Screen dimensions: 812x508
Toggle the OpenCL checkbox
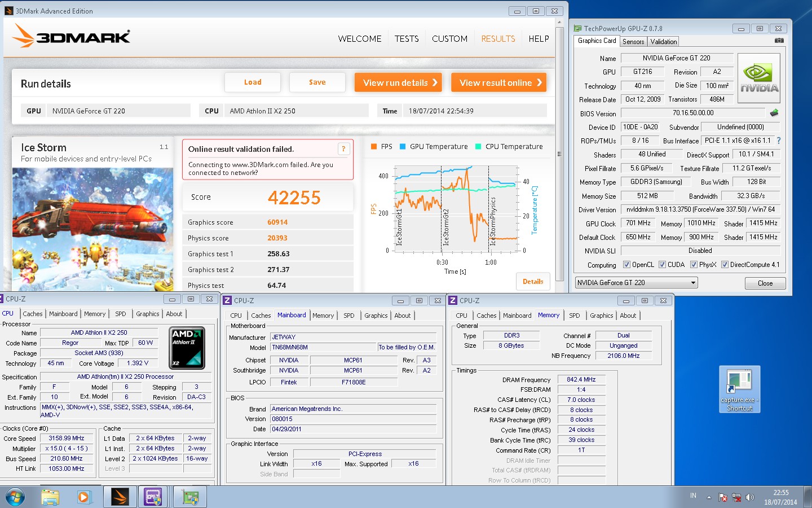point(626,265)
